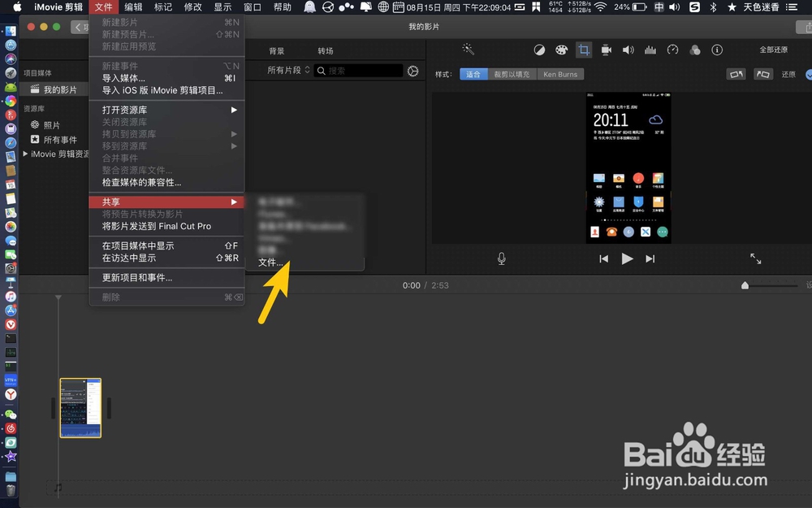The height and width of the screenshot is (508, 812).
Task: Choose 在访达中显示 menu item
Action: click(166, 258)
